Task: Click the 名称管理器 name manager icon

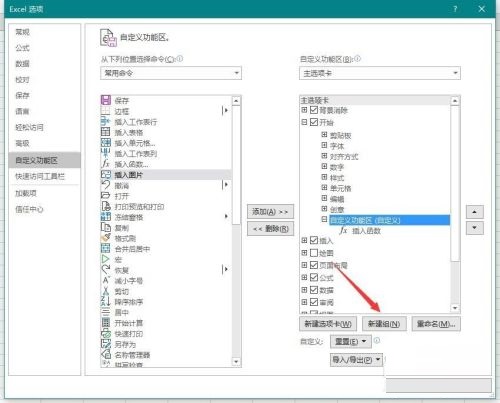Action: 106,354
